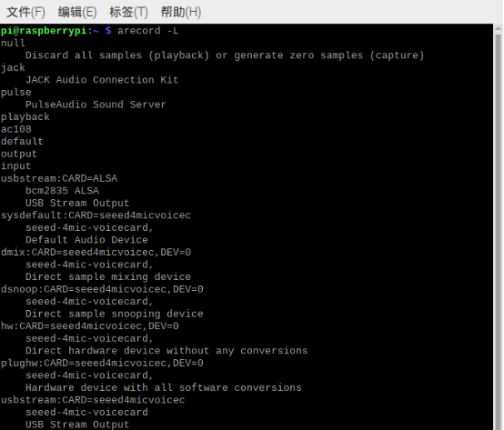Open the 帮助(H) menu
Viewport: 504px width, 430px height.
(181, 12)
